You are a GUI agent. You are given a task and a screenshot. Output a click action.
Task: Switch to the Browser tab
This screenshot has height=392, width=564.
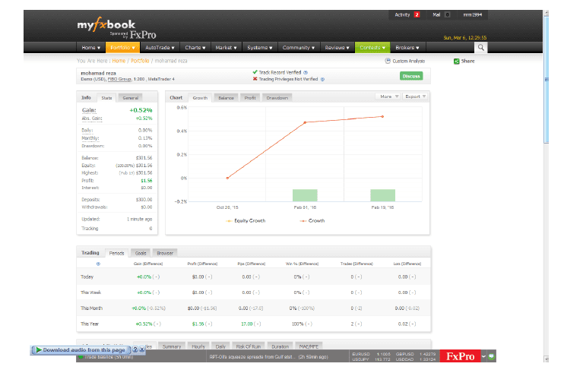click(x=165, y=253)
